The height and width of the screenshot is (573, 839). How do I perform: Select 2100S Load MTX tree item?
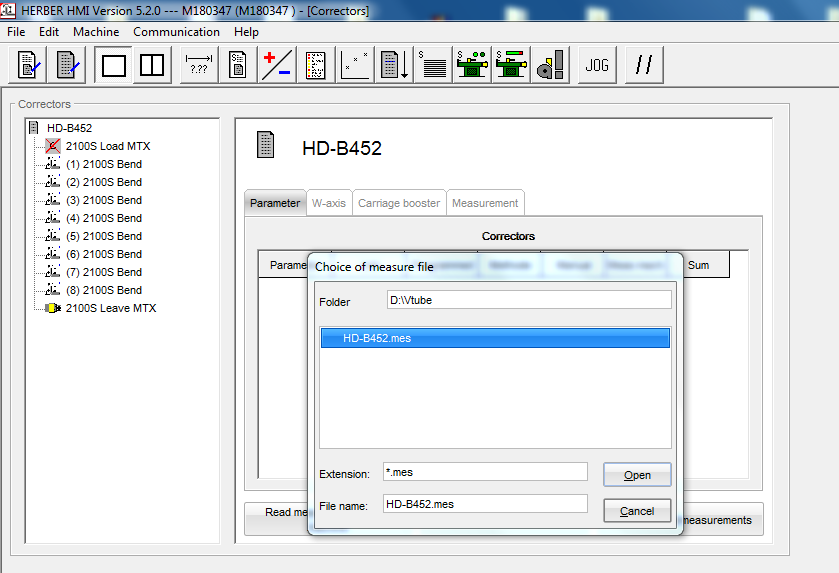(x=108, y=146)
